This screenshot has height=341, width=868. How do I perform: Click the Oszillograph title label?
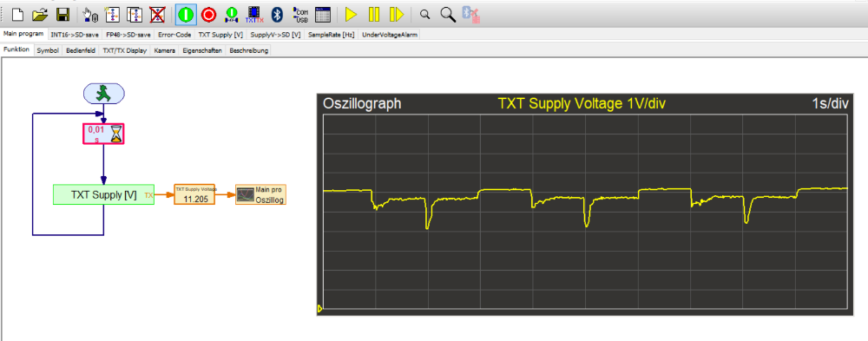pyautogui.click(x=362, y=104)
